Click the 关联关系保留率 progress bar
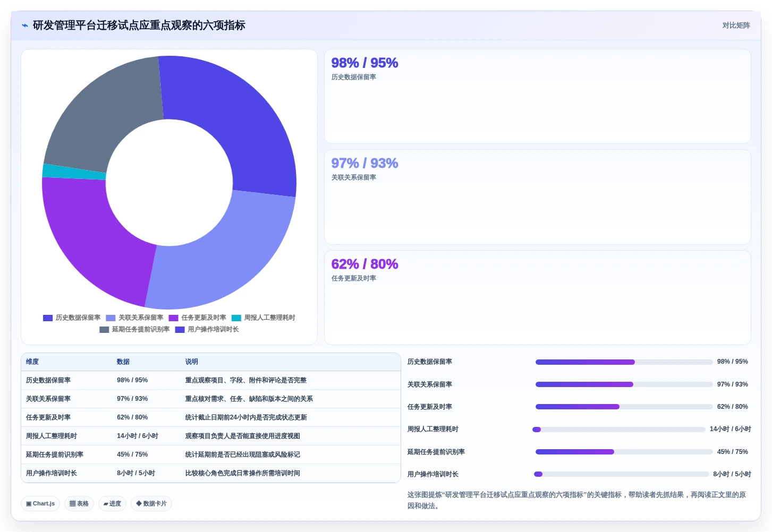This screenshot has width=772, height=532. (624, 384)
